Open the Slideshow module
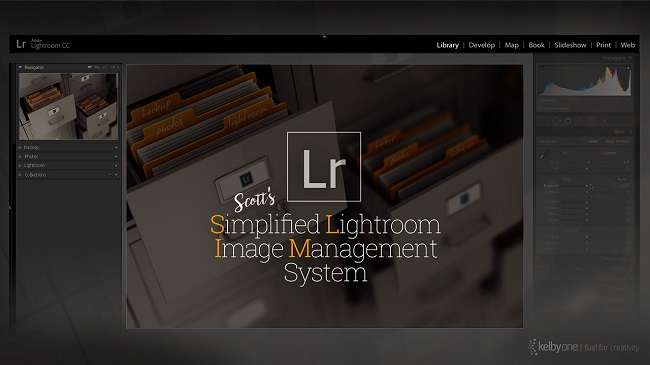Screen dimensions: 650x365 (570, 45)
